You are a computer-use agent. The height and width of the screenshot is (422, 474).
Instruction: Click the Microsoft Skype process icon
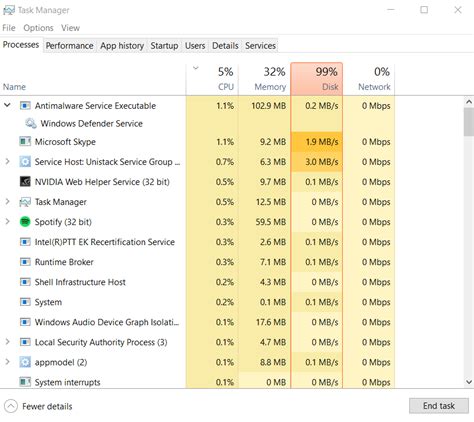click(25, 142)
